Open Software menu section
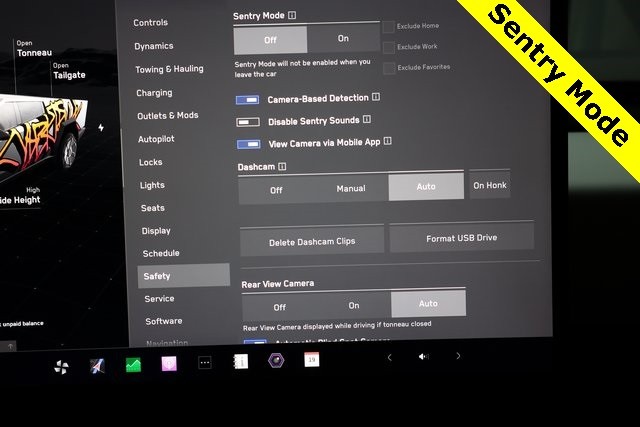The image size is (640, 427). pos(164,321)
